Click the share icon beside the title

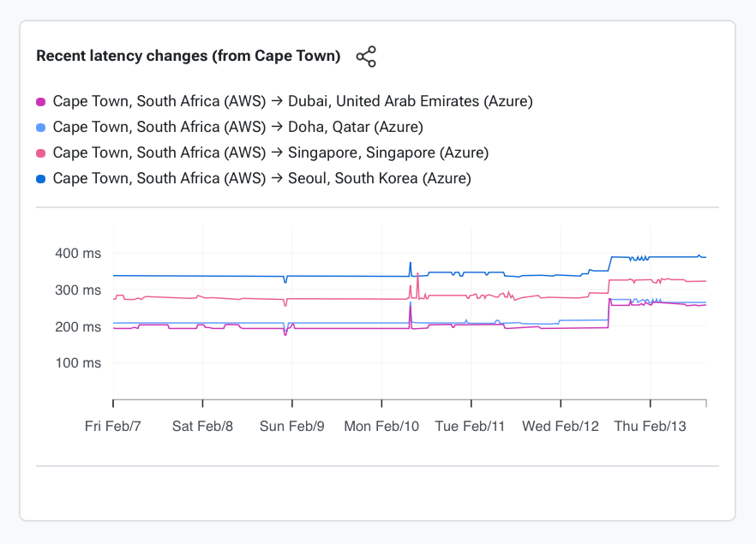366,57
